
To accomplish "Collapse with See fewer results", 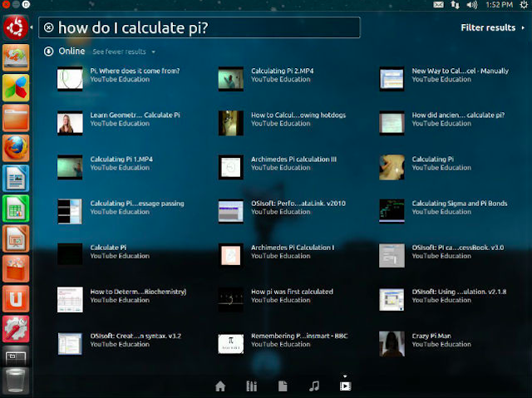I will coord(124,52).
